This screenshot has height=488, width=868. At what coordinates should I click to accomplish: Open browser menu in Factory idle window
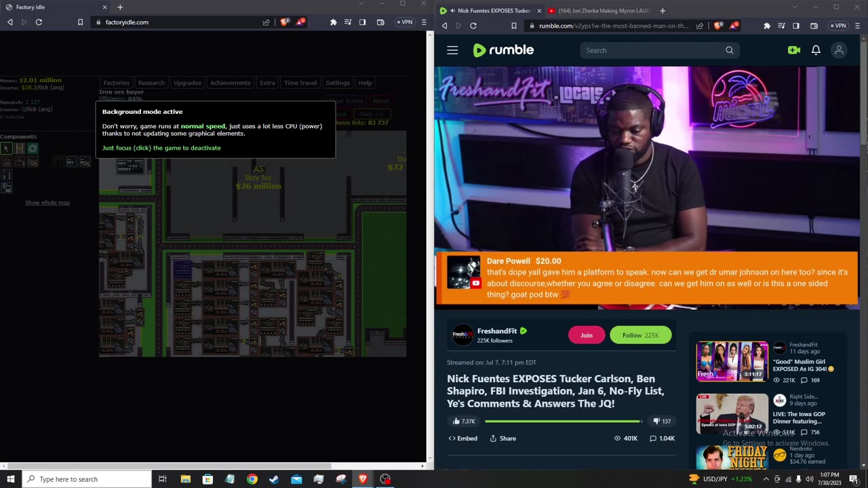pos(424,22)
